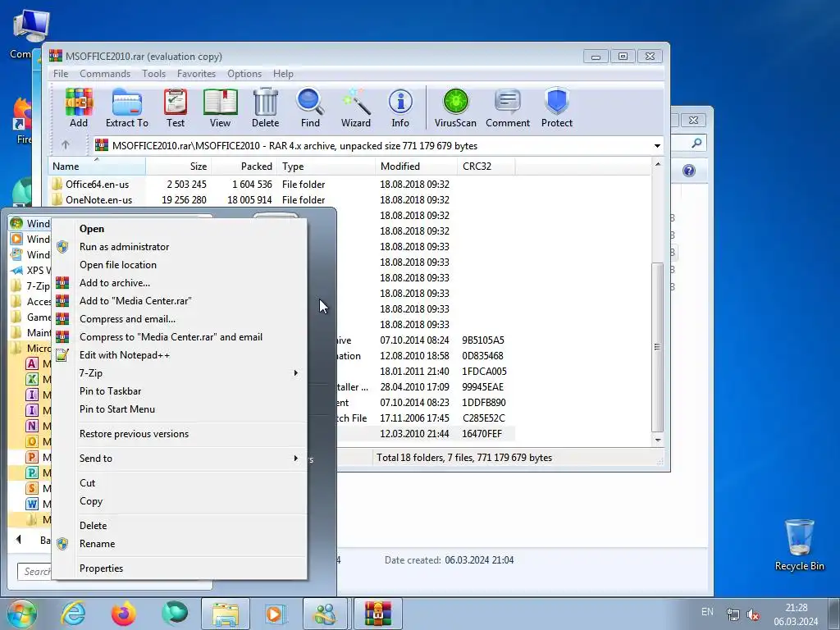Open Windows Media Player taskbar icon

tap(276, 614)
